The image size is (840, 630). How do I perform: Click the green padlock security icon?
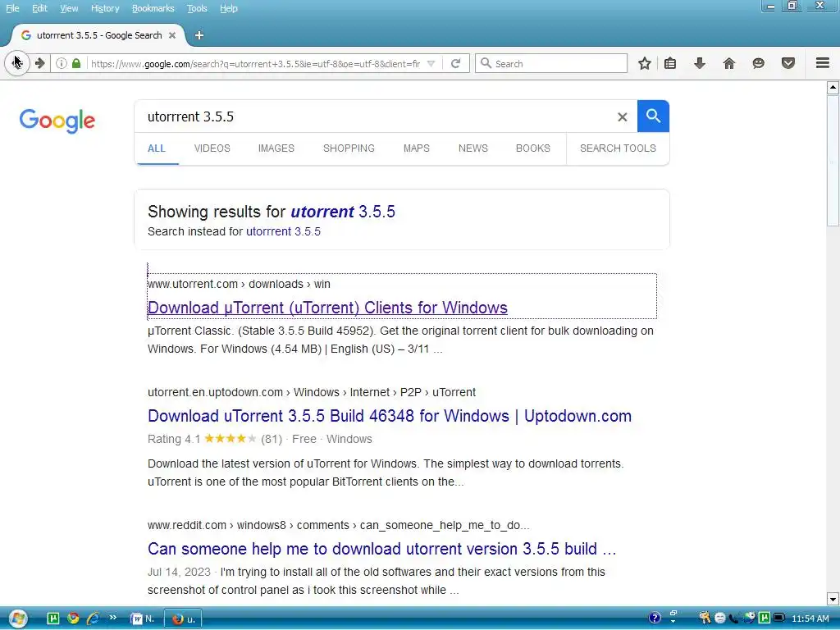tap(76, 63)
